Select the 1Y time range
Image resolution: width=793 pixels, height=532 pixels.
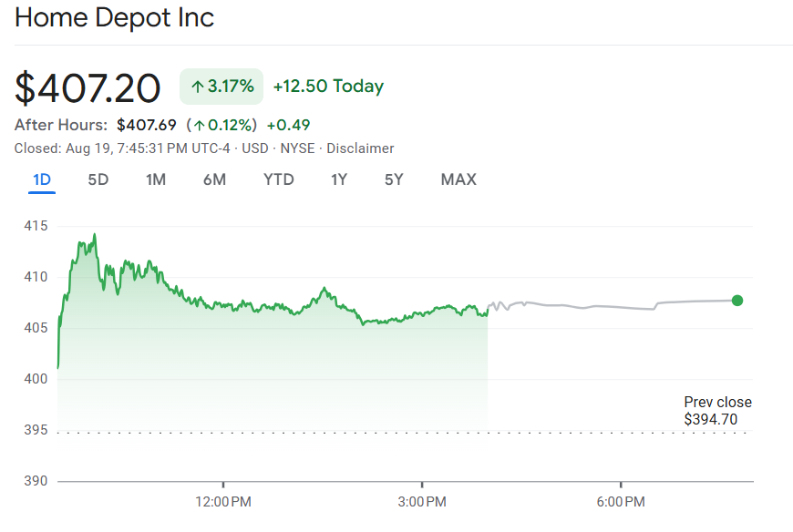point(339,179)
